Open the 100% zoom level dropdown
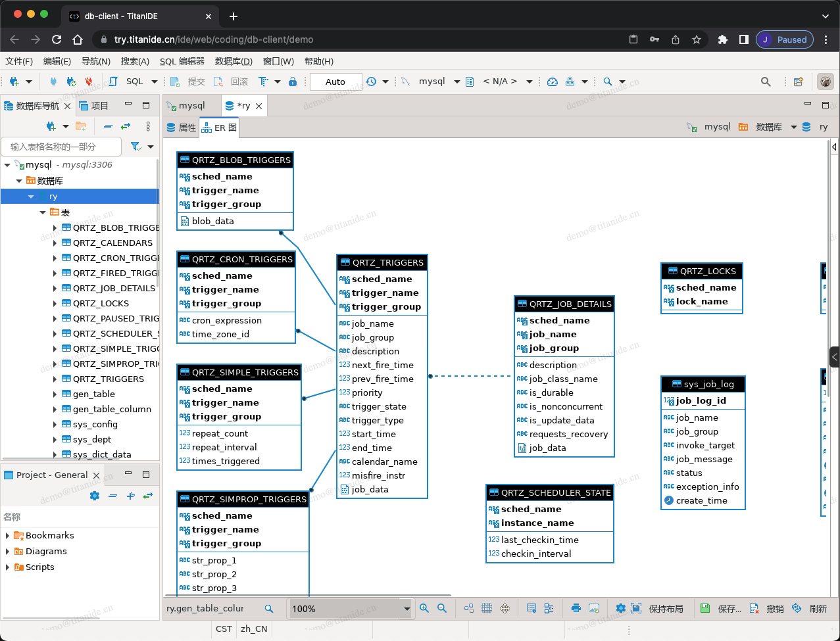 click(x=407, y=609)
